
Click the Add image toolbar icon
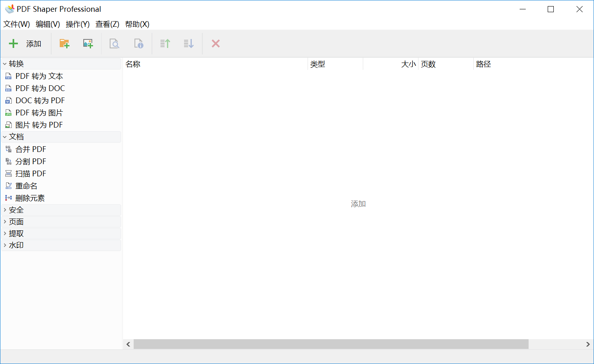click(x=88, y=43)
